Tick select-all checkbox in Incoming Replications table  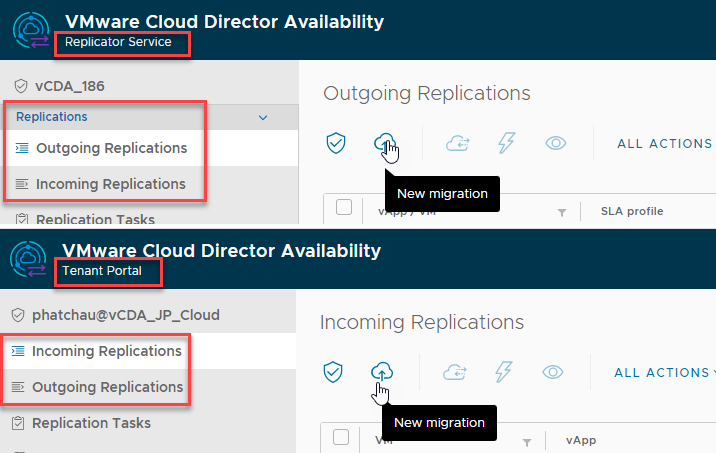341,436
